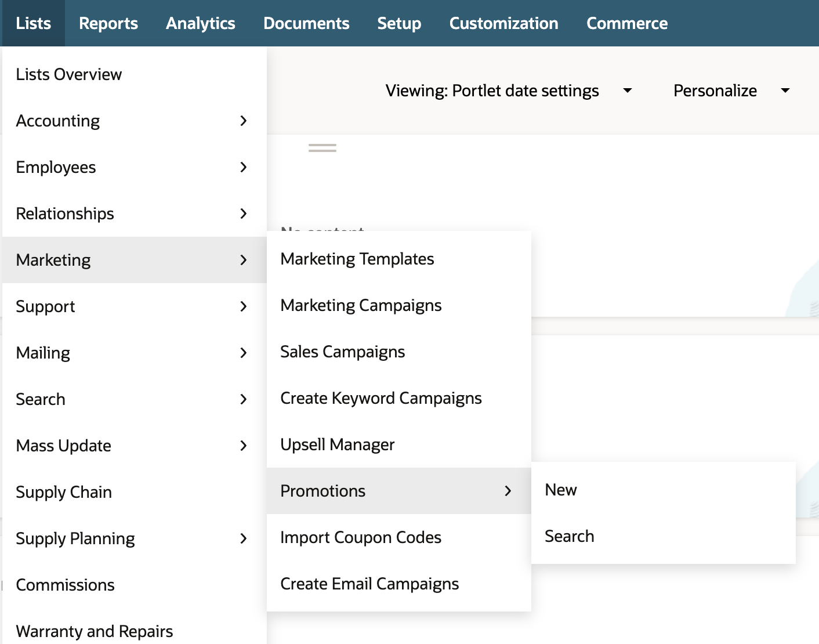Screen dimensions: 819x644
Task: Open Marketing Templates
Action: 399,259
